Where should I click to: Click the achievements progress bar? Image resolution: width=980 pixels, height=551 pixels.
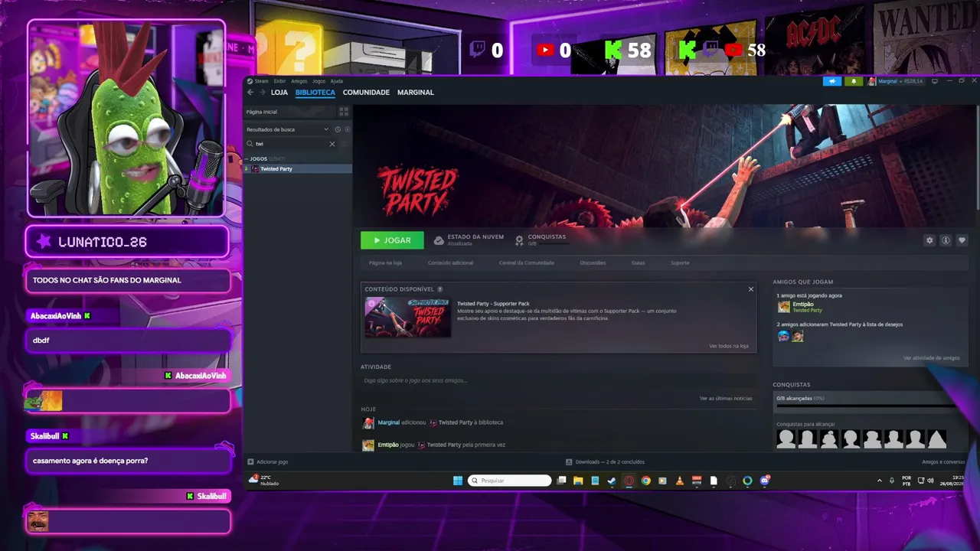(866, 406)
